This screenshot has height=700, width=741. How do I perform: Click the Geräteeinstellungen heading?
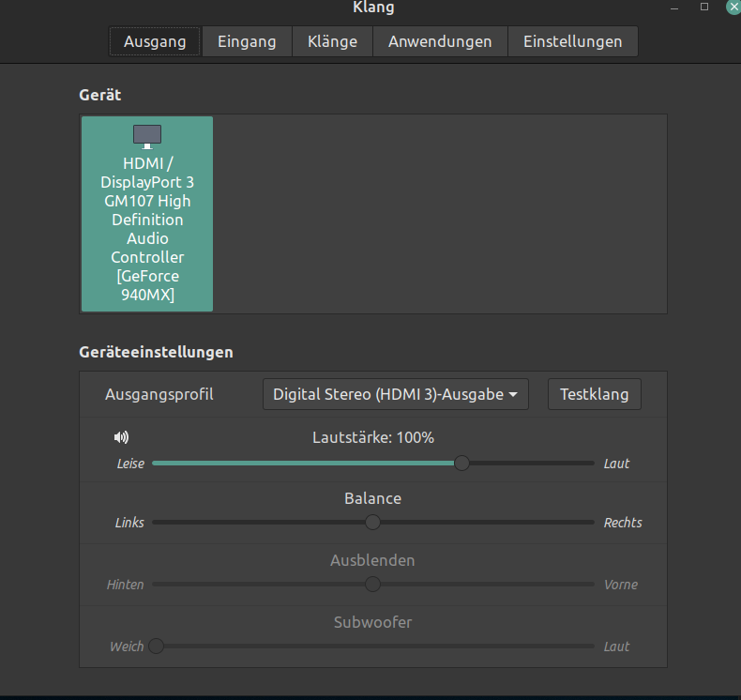[156, 352]
